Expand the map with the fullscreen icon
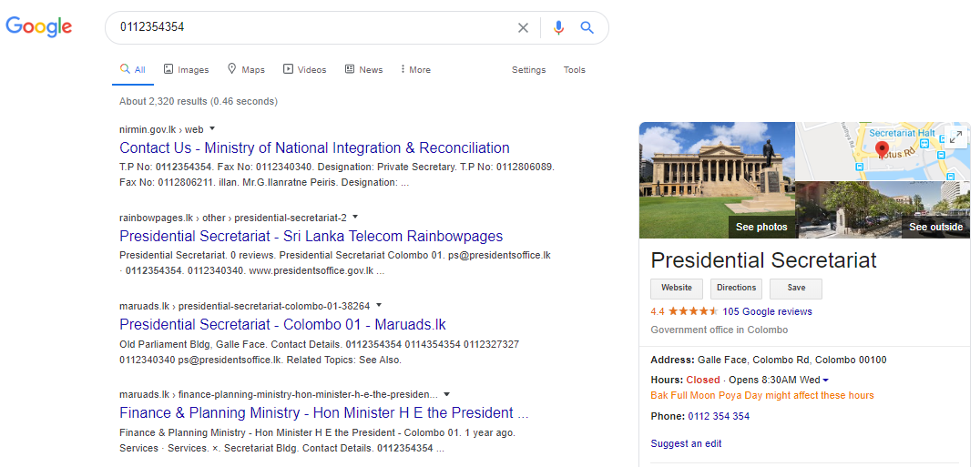 tap(955, 138)
